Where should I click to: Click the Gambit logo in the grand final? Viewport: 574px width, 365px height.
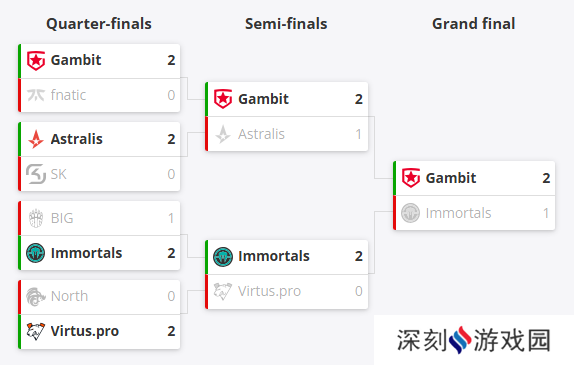(411, 178)
